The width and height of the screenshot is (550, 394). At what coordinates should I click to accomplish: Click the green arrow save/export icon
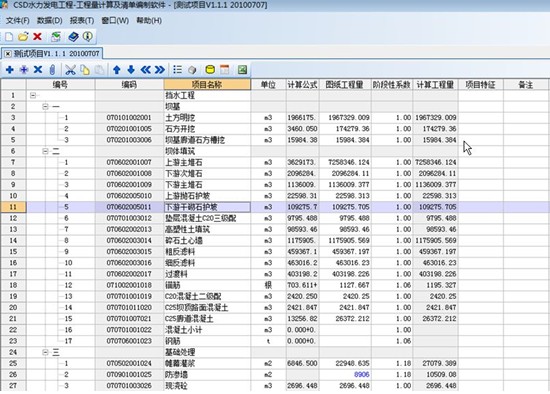56,36
